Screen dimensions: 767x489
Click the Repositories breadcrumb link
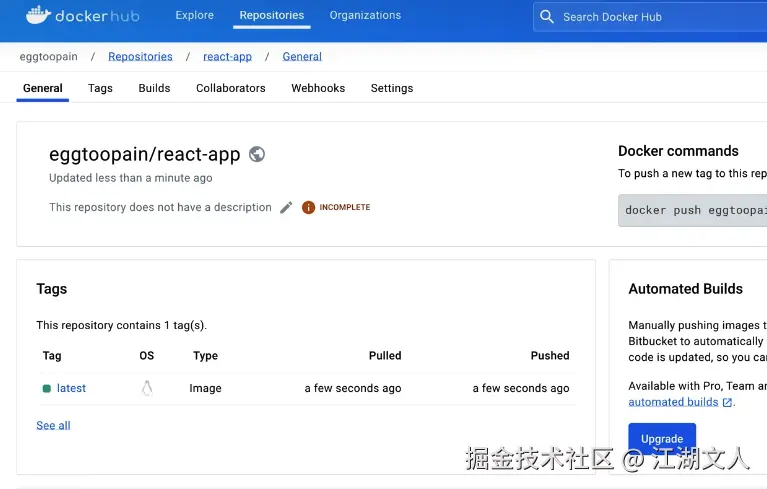140,57
